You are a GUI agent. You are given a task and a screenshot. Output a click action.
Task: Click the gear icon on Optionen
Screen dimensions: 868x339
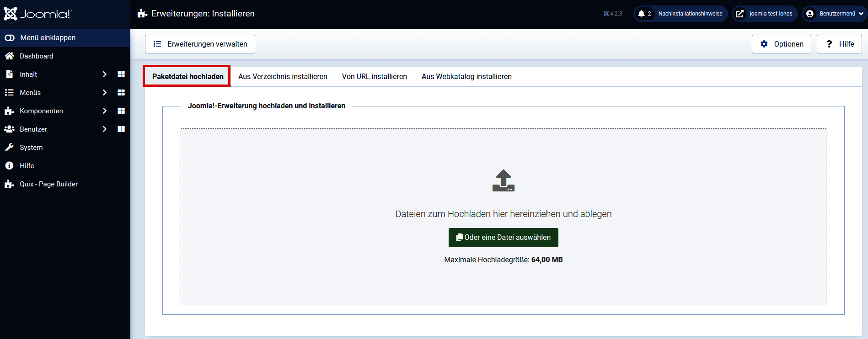point(764,44)
